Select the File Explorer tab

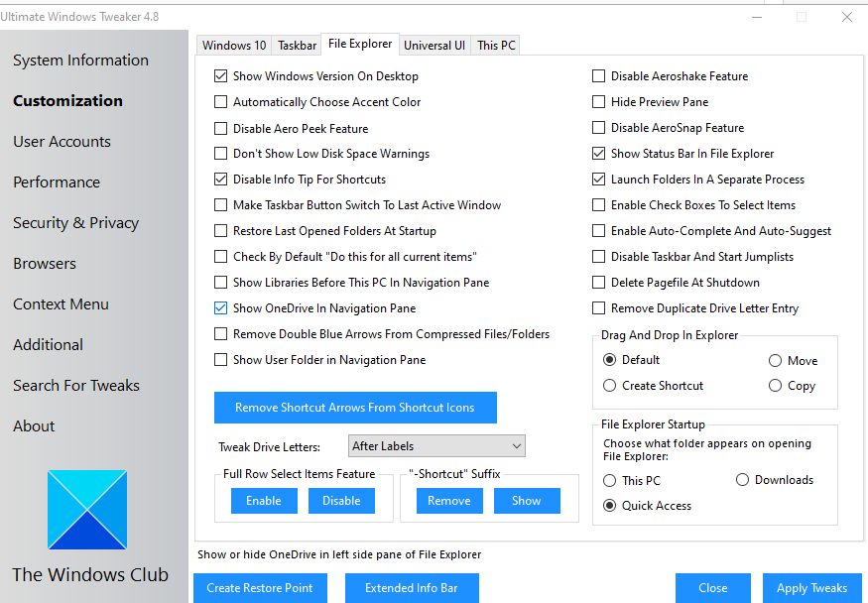click(360, 44)
